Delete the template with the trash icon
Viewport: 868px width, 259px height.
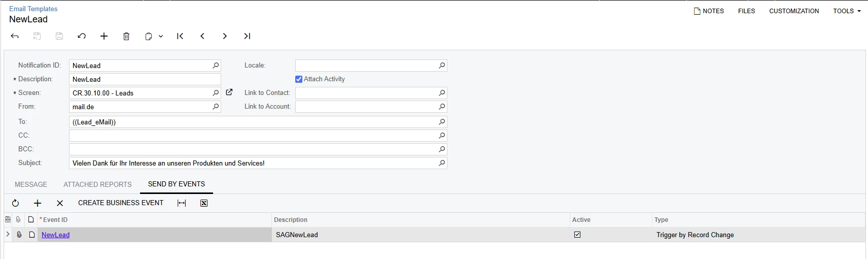[x=126, y=36]
